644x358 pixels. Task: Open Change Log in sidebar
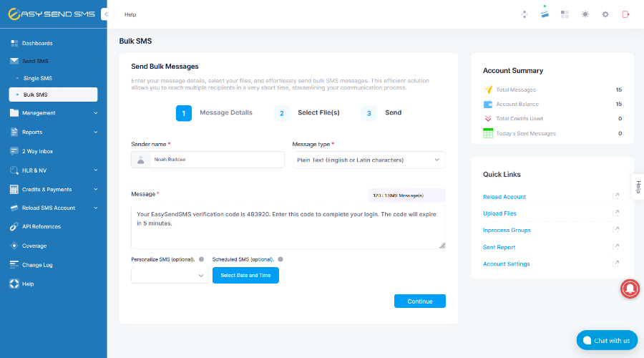click(54, 265)
